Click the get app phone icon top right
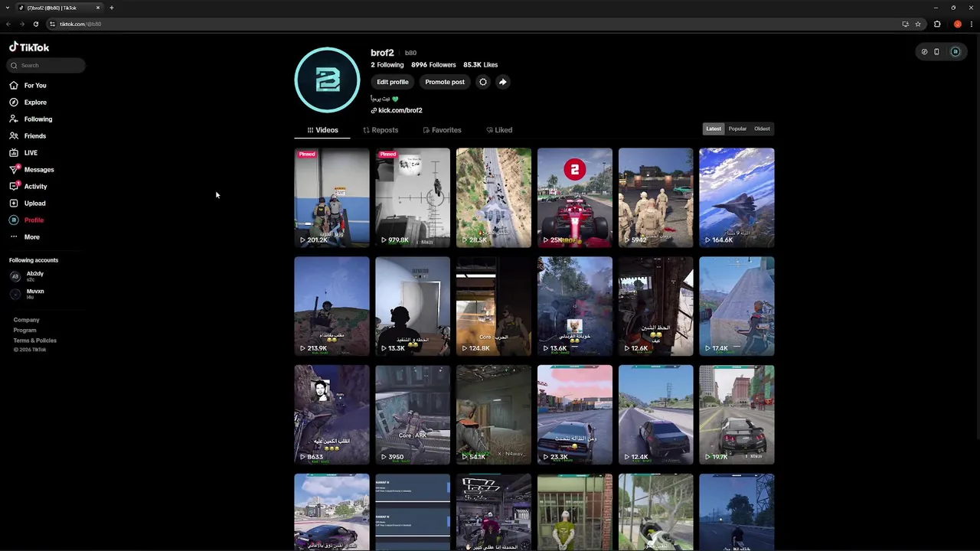 click(x=936, y=52)
